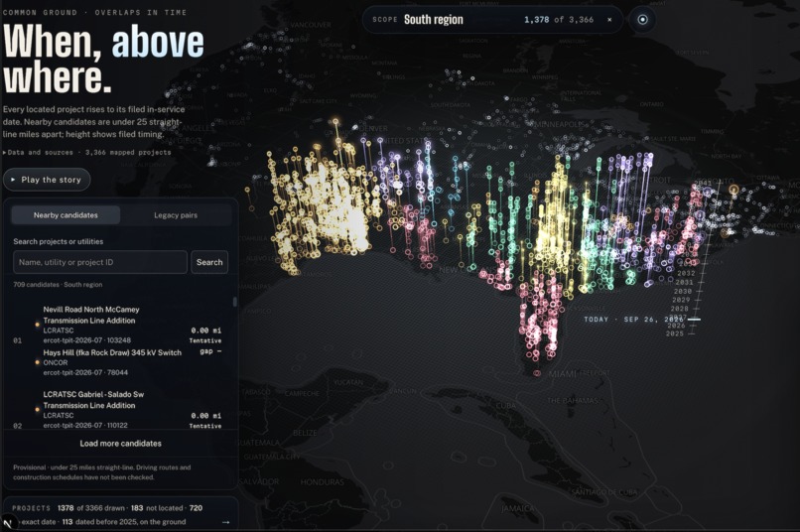
Task: Switch to the Nearby candidates tab
Action: coord(66,215)
